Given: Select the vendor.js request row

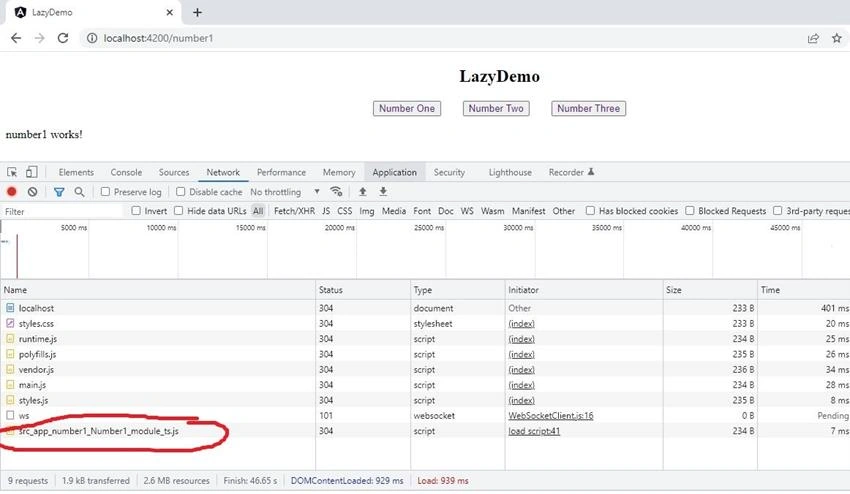Looking at the screenshot, I should pos(425,369).
